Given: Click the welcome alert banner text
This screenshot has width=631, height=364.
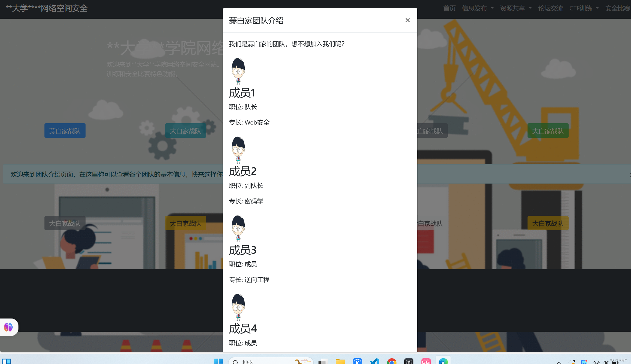Looking at the screenshot, I should (116, 174).
